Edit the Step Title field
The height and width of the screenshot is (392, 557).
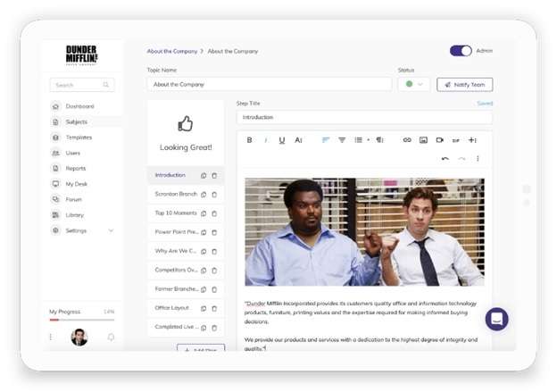click(364, 117)
